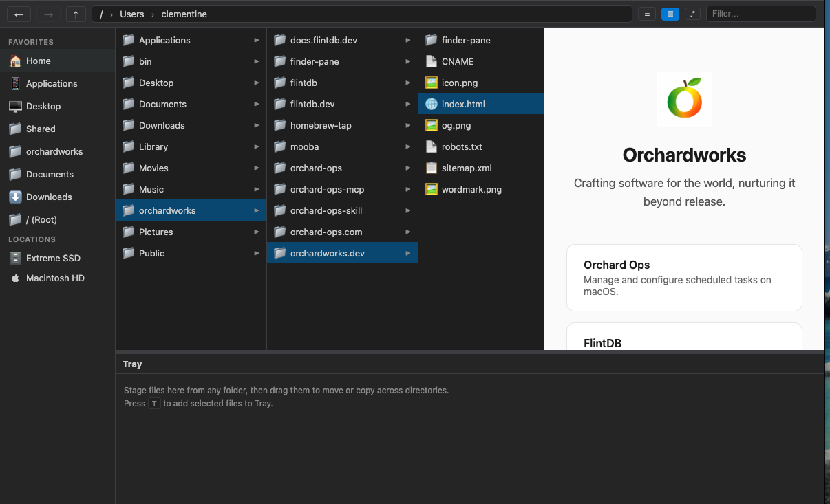
Task: Go up to the parent folder
Action: pyautogui.click(x=76, y=14)
